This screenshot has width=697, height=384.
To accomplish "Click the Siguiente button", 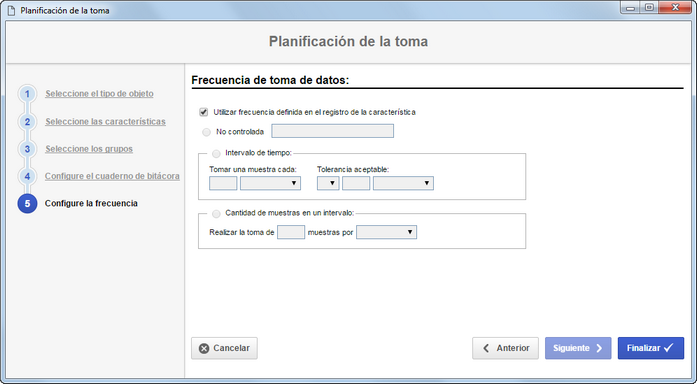I will (x=578, y=348).
